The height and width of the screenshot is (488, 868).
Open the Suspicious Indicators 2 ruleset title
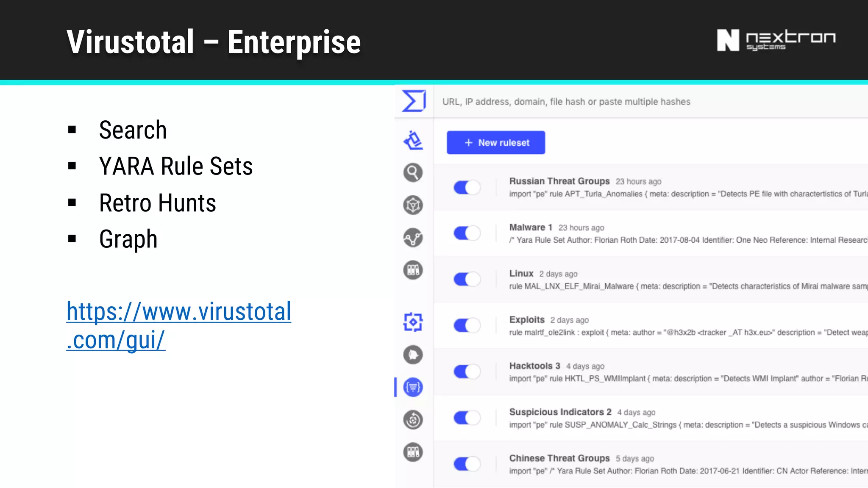pos(560,412)
